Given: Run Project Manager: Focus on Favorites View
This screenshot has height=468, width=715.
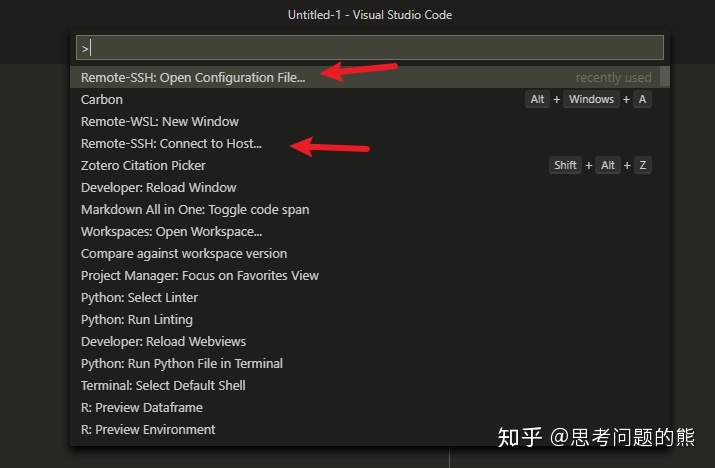Looking at the screenshot, I should [x=370, y=275].
